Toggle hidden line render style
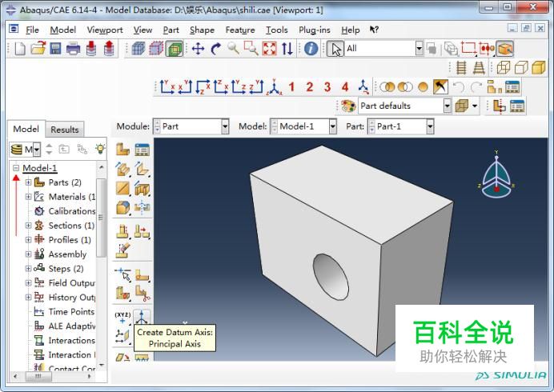This screenshot has height=392, width=554. [521, 67]
